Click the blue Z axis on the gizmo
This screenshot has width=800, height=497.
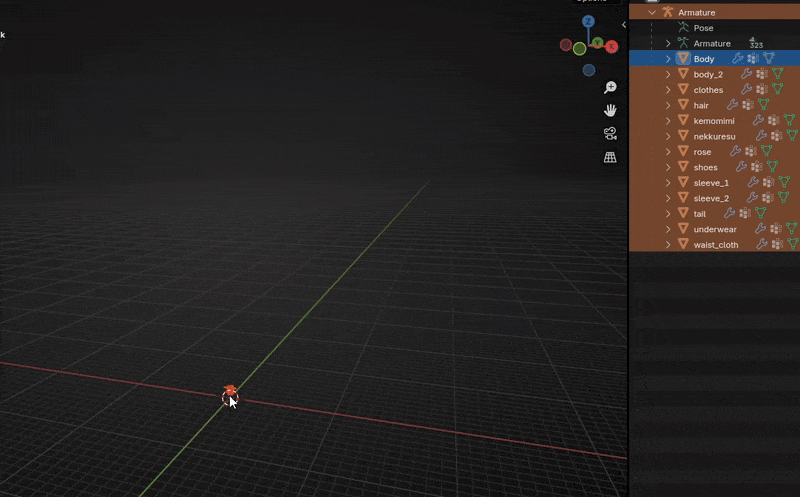tap(588, 21)
